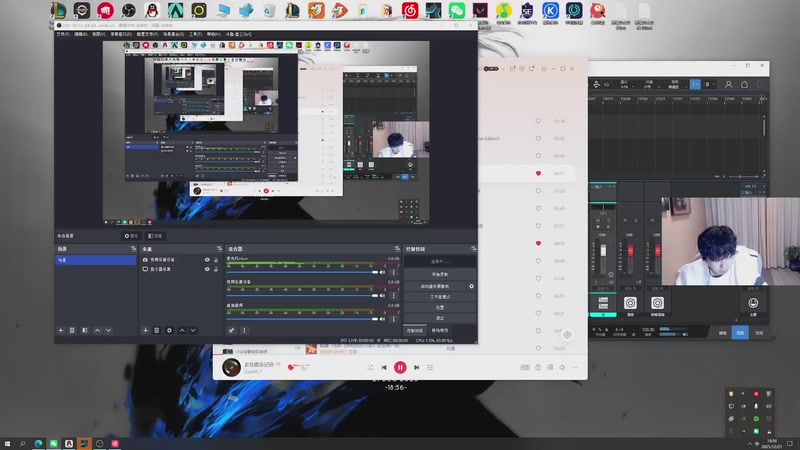The height and width of the screenshot is (450, 800).
Task: Skip to next track in music player
Action: [x=416, y=367]
